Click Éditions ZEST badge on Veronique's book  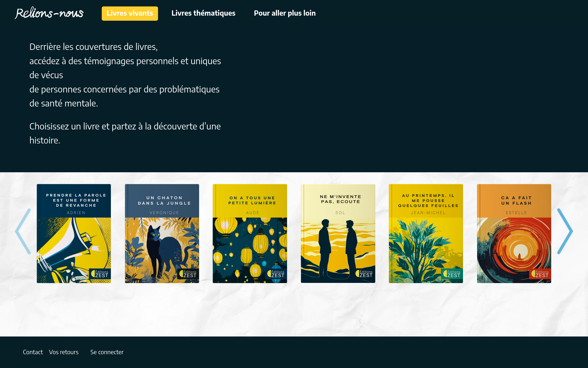click(188, 274)
